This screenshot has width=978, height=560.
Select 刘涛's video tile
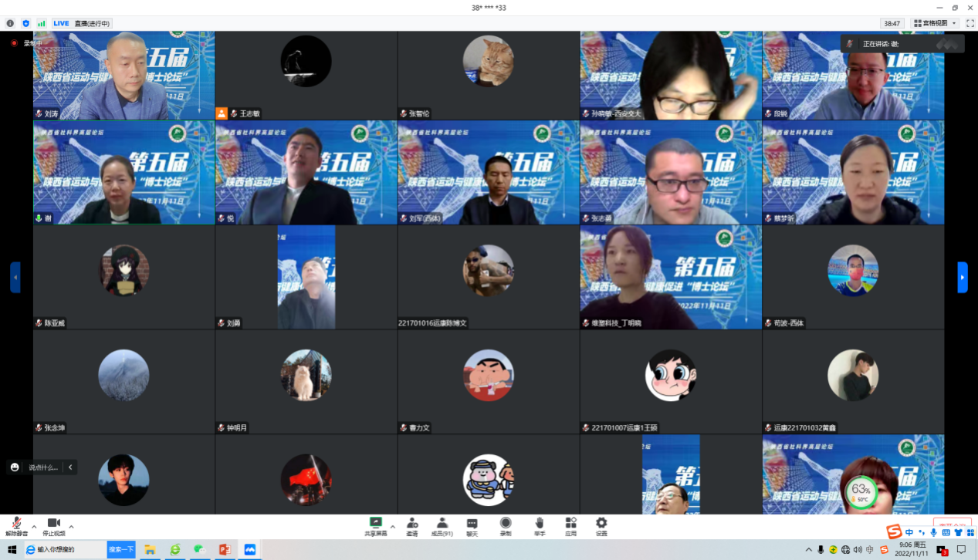point(124,76)
